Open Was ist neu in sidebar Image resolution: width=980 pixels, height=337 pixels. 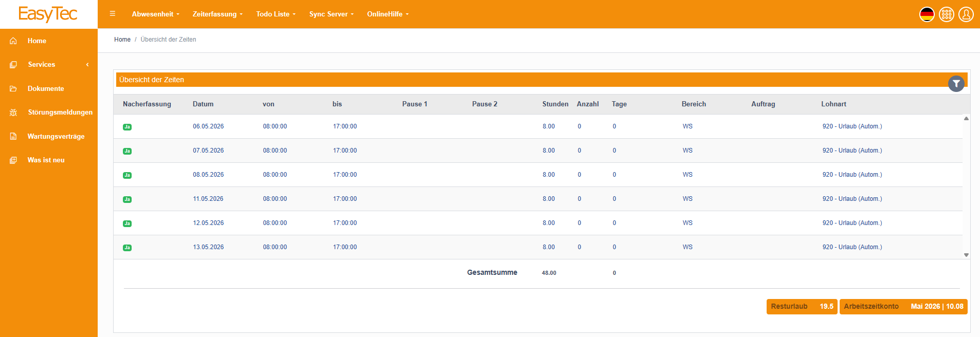[x=46, y=160]
